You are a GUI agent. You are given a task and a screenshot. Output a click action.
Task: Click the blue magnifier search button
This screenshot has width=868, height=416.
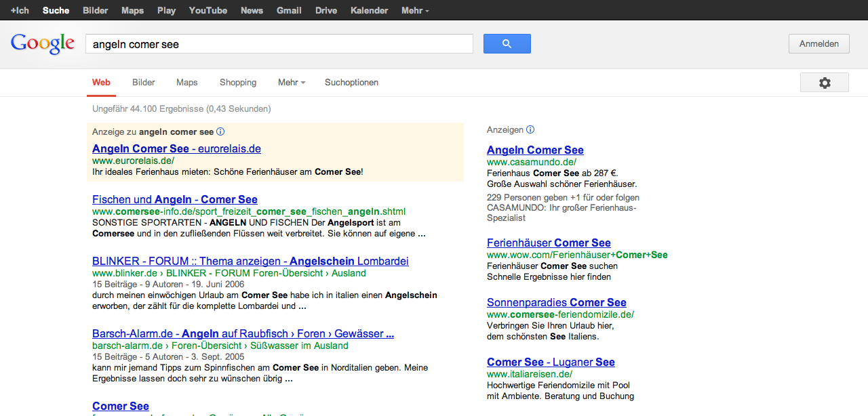(x=507, y=44)
